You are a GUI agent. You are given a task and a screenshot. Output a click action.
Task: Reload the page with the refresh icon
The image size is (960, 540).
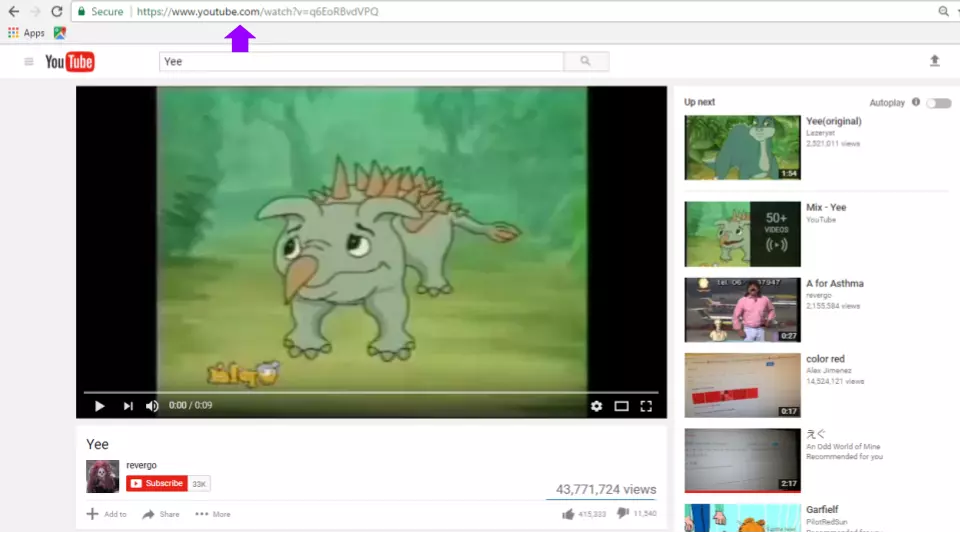[x=57, y=11]
